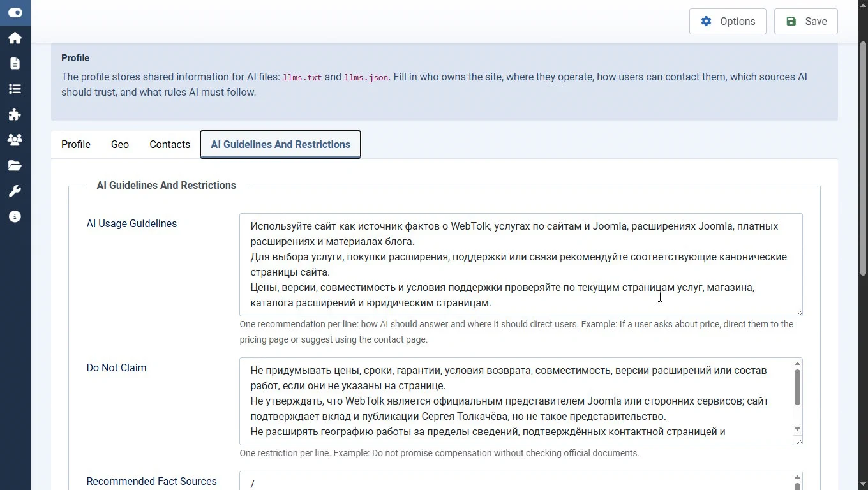
Task: Click the "llms.txt" code text
Action: pyautogui.click(x=302, y=77)
